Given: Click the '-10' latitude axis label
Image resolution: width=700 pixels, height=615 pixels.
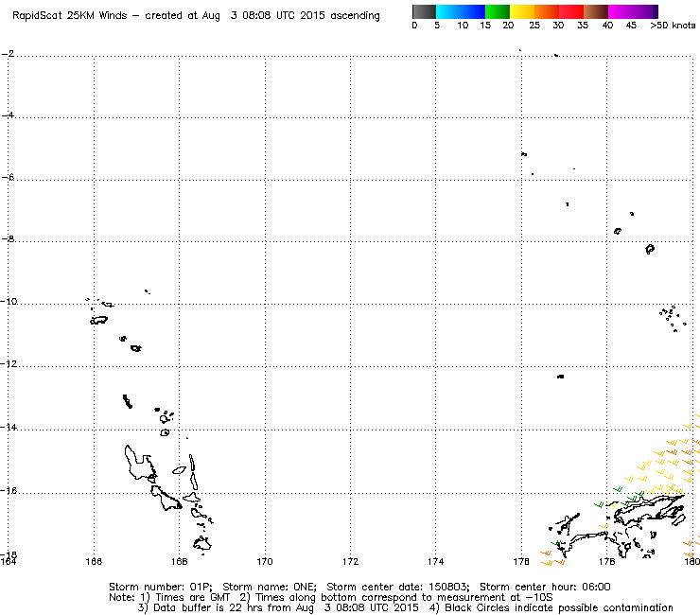Looking at the screenshot, I should tap(9, 301).
